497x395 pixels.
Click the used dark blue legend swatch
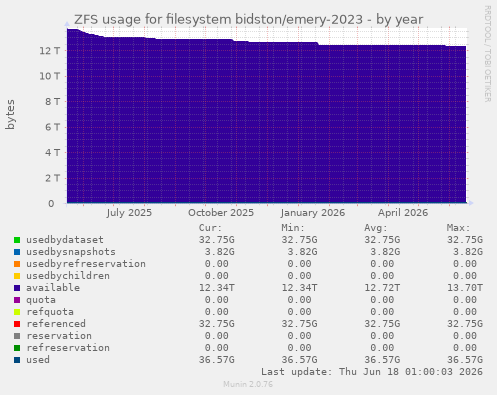click(17, 360)
